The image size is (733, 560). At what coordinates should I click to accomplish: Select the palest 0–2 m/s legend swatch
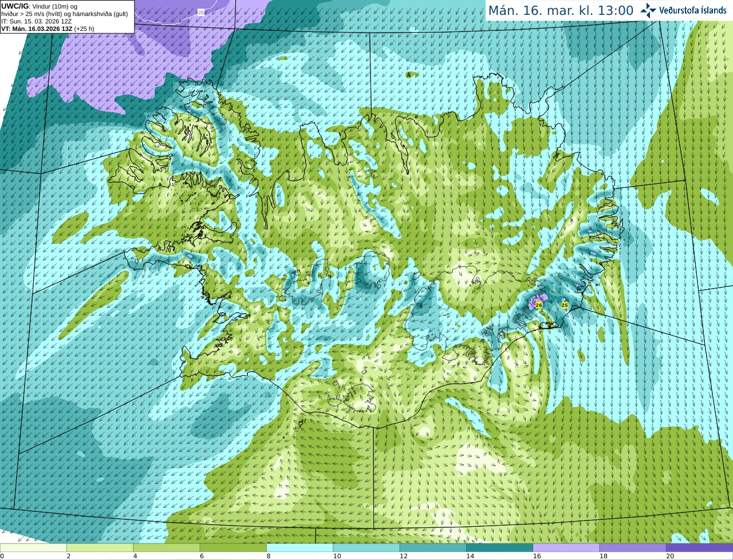[x=33, y=547]
